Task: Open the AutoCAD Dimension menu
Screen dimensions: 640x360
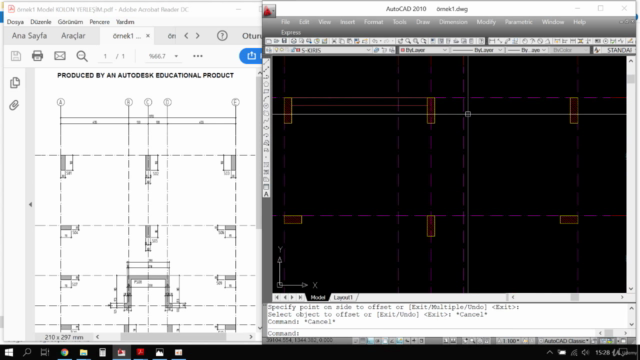Action: (x=453, y=22)
